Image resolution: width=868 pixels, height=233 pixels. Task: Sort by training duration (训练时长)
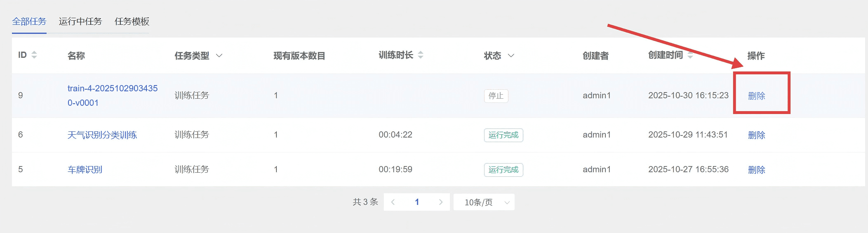click(x=420, y=55)
